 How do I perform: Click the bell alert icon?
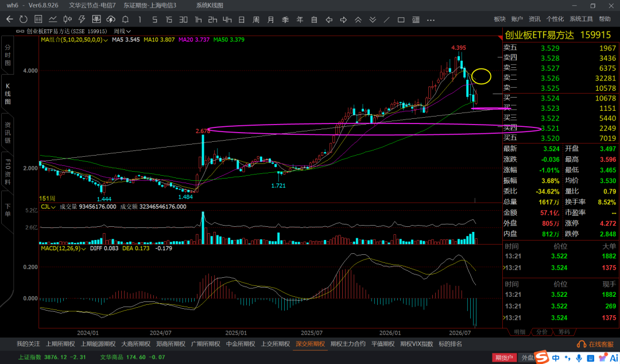125,20
